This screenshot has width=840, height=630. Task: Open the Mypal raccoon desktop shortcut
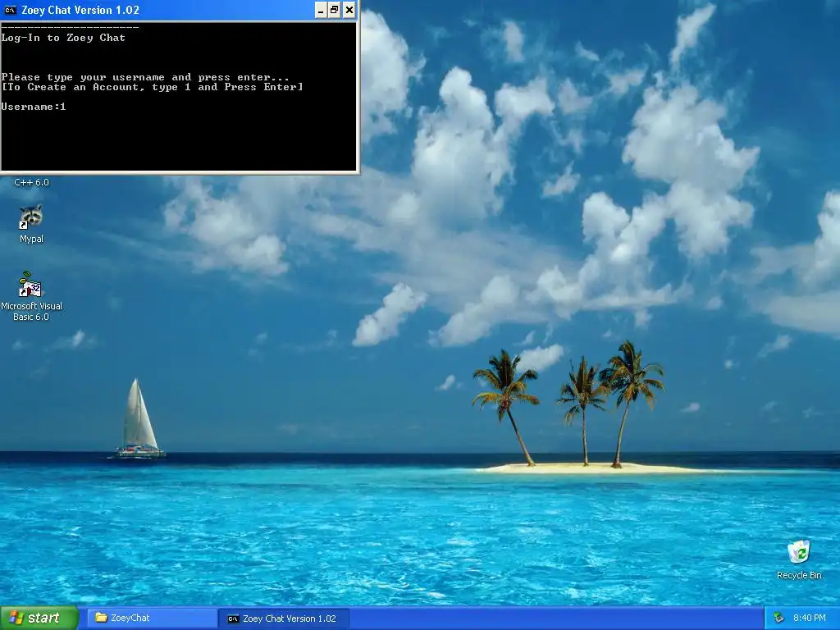click(31, 223)
